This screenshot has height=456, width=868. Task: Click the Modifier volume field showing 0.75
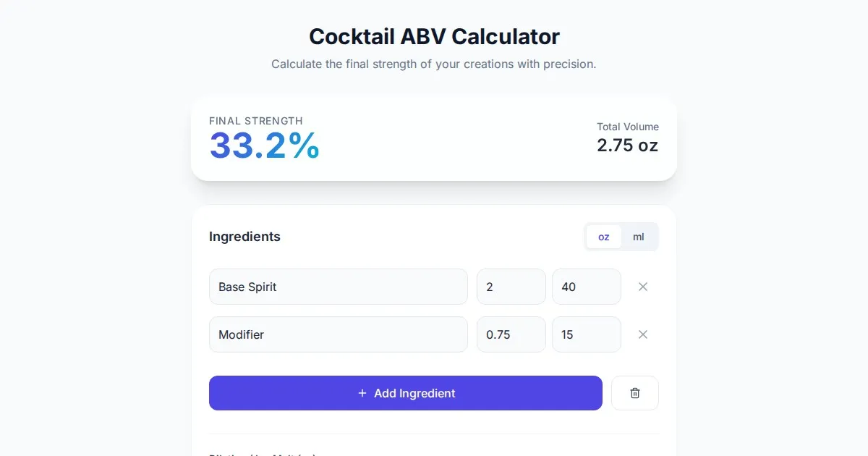pos(511,334)
